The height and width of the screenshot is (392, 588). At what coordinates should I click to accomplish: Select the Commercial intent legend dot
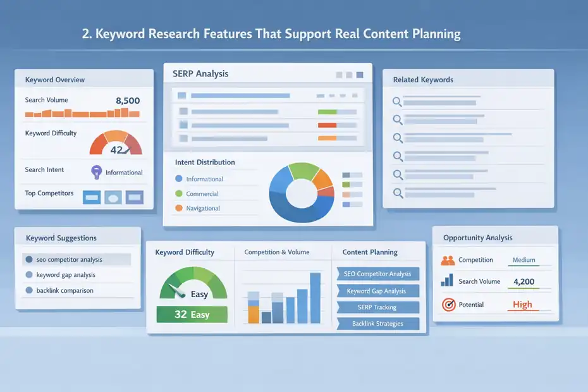[179, 193]
